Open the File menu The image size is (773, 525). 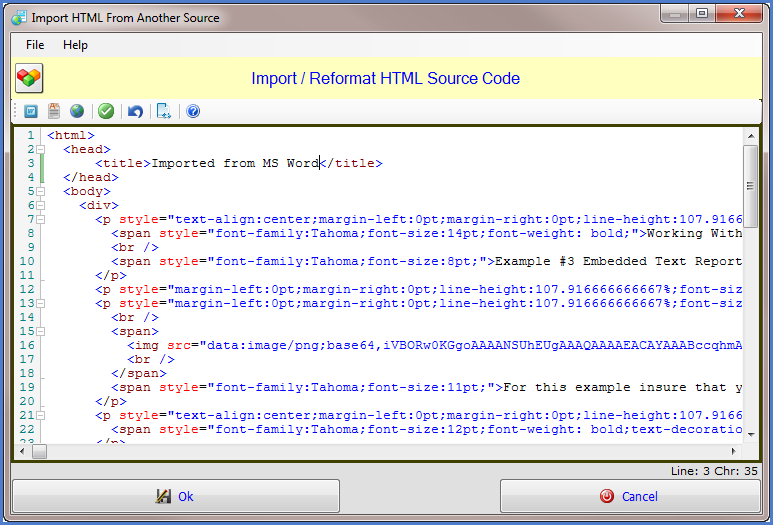coord(35,45)
